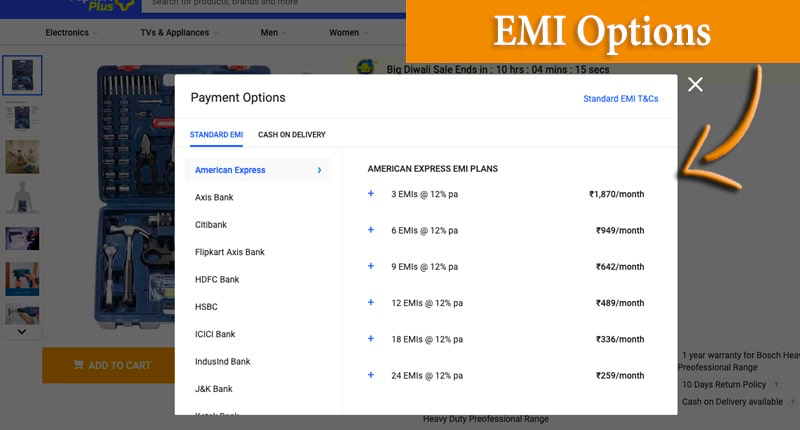
Task: Click "24 EMIs @ 12% pa" text
Action: point(427,375)
